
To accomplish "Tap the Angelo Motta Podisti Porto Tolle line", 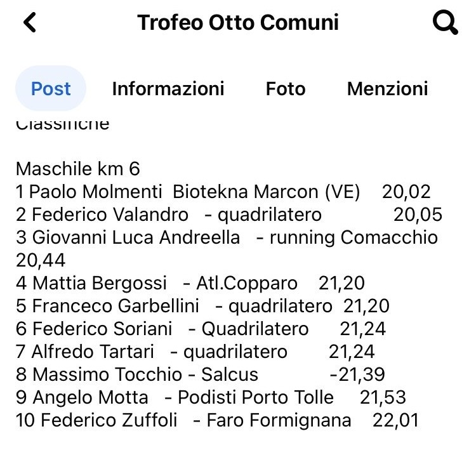I will (x=211, y=397).
